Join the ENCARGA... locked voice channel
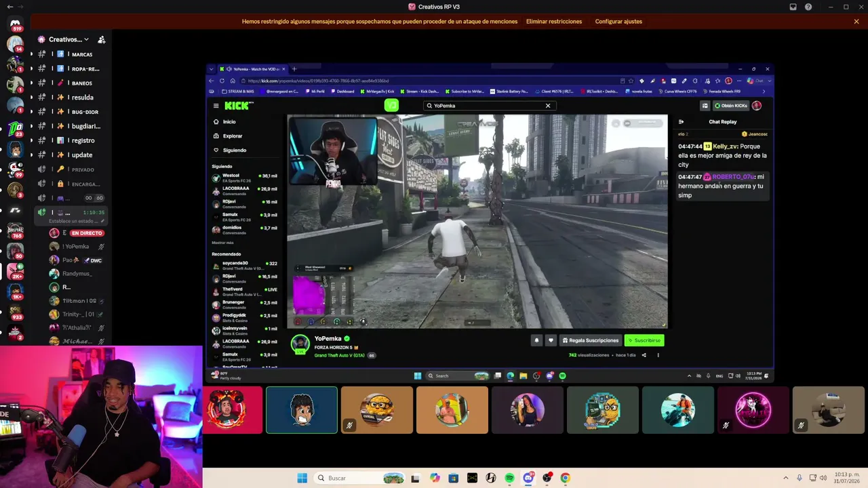Viewport: 868px width, 488px height. (x=71, y=184)
